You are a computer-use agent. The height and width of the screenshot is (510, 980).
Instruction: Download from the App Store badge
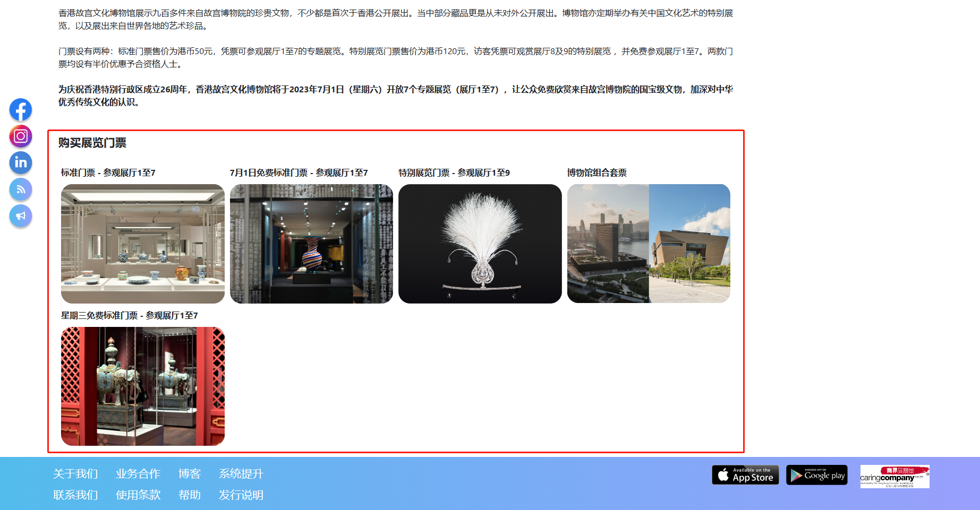pos(745,475)
